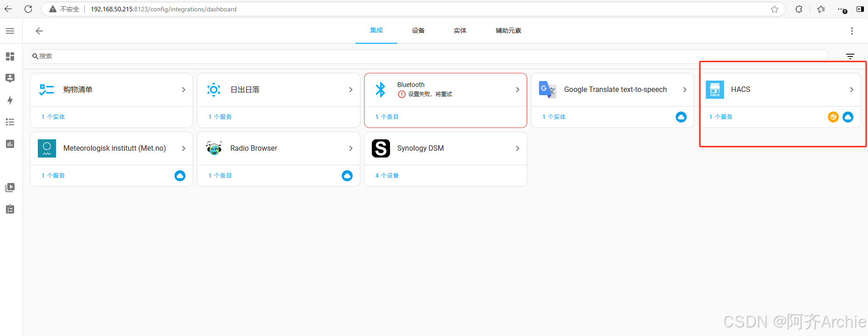
Task: Bookmark the page with star icon
Action: pos(775,9)
